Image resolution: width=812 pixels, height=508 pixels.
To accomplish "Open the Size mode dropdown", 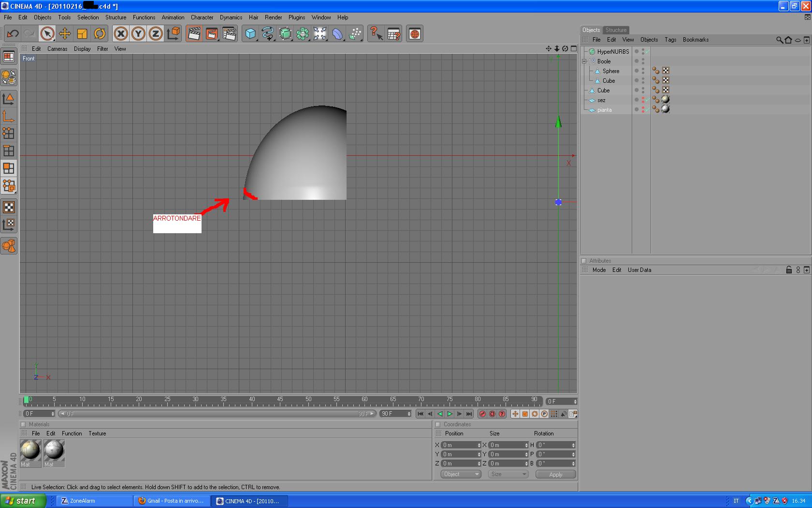I will pos(508,474).
